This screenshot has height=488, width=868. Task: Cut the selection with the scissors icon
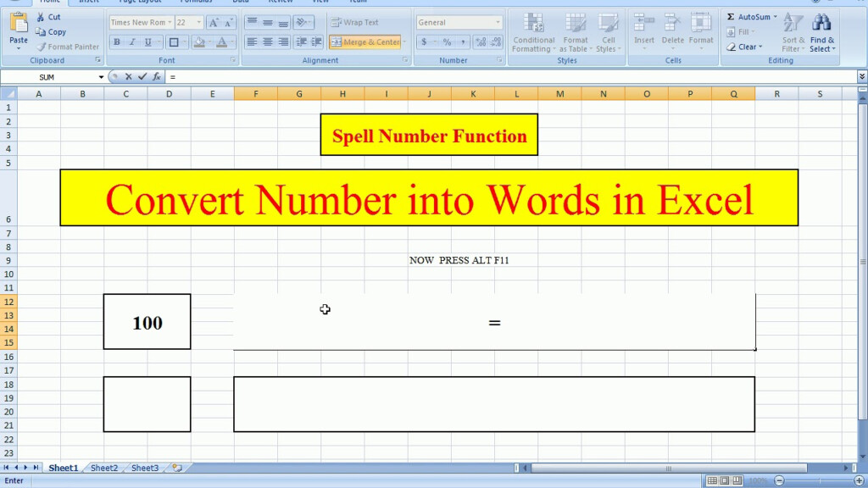(x=41, y=17)
